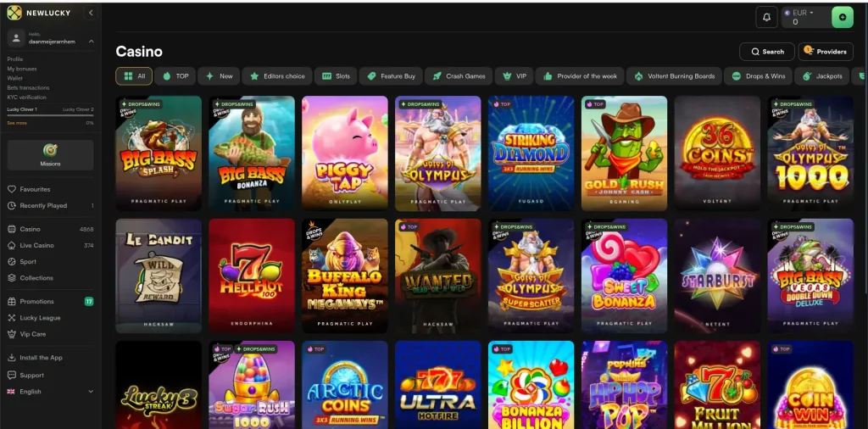
Task: Open the Starburst game
Action: click(x=717, y=276)
